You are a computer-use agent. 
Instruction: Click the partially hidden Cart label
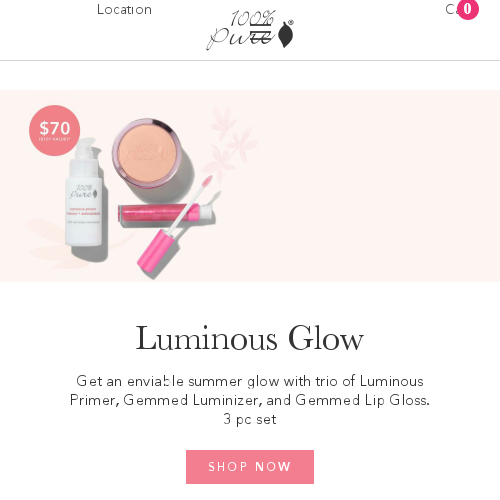451,10
